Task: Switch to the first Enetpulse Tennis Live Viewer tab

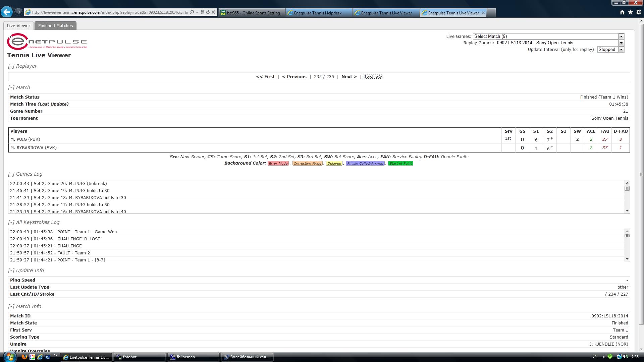Action: pos(386,13)
